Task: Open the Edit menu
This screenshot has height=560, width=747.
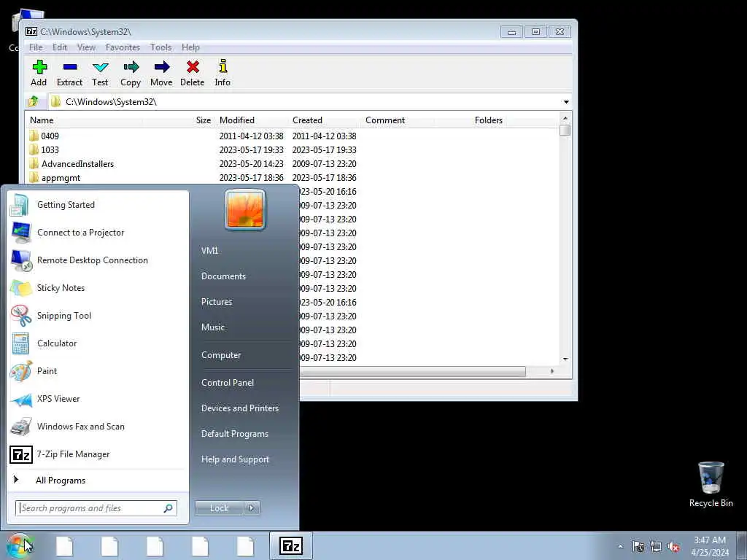Action: 60,47
